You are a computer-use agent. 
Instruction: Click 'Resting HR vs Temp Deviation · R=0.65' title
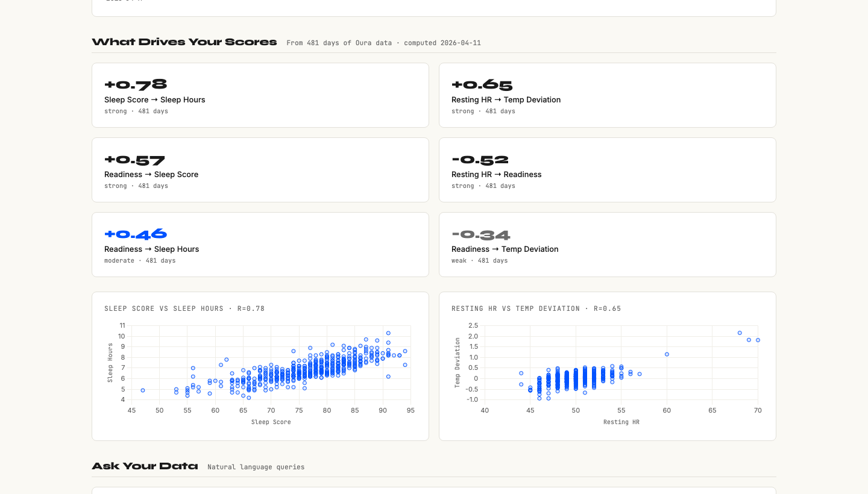(x=536, y=308)
